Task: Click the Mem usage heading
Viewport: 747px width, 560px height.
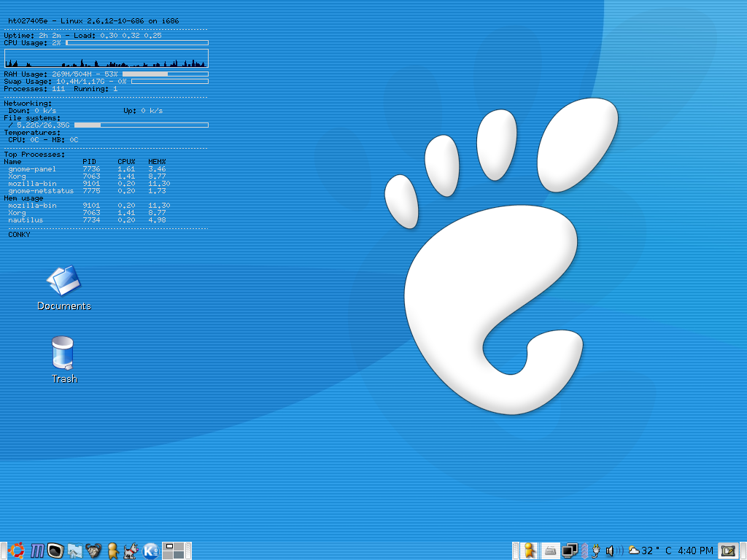Action: click(23, 198)
